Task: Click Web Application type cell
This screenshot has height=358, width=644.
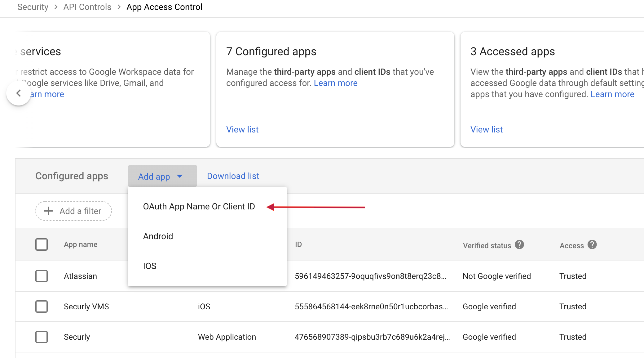Action: [x=227, y=337]
